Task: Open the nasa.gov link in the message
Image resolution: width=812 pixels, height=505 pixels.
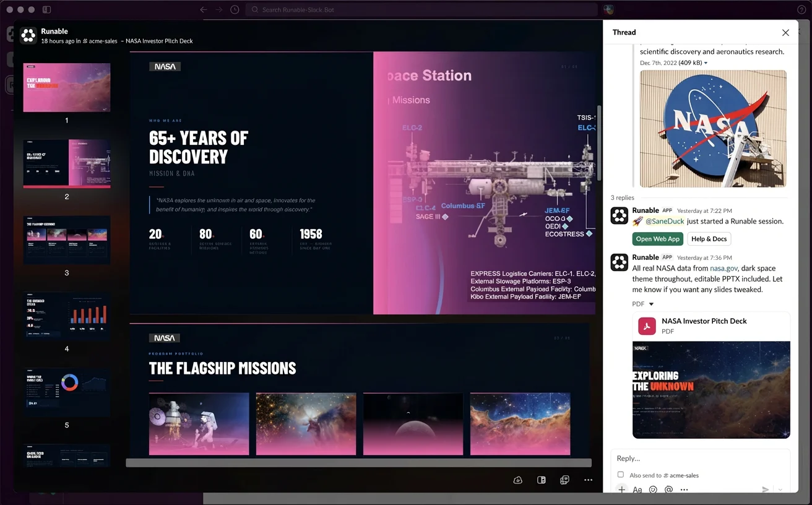Action: pos(724,268)
